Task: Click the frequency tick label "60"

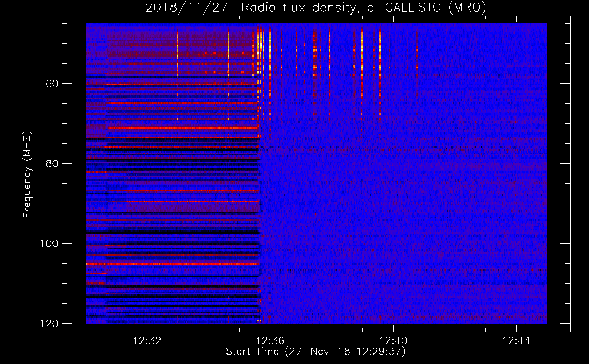Action: pos(52,84)
